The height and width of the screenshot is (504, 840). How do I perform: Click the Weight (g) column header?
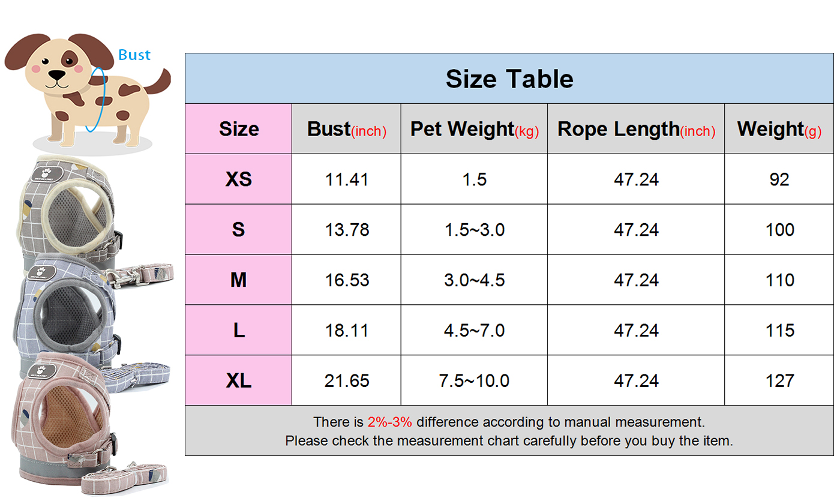(779, 129)
